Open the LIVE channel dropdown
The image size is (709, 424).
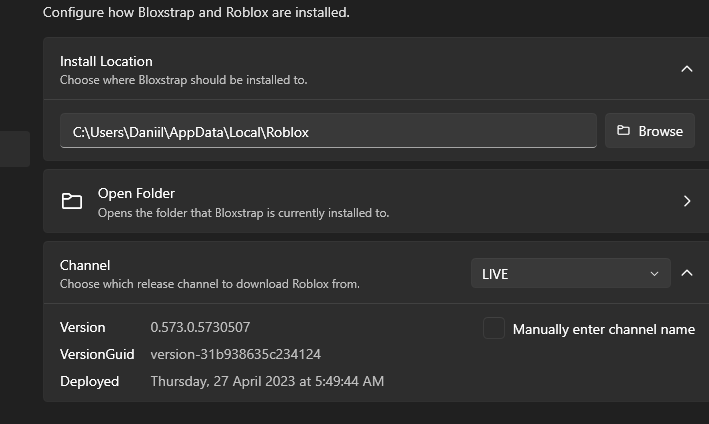click(571, 273)
